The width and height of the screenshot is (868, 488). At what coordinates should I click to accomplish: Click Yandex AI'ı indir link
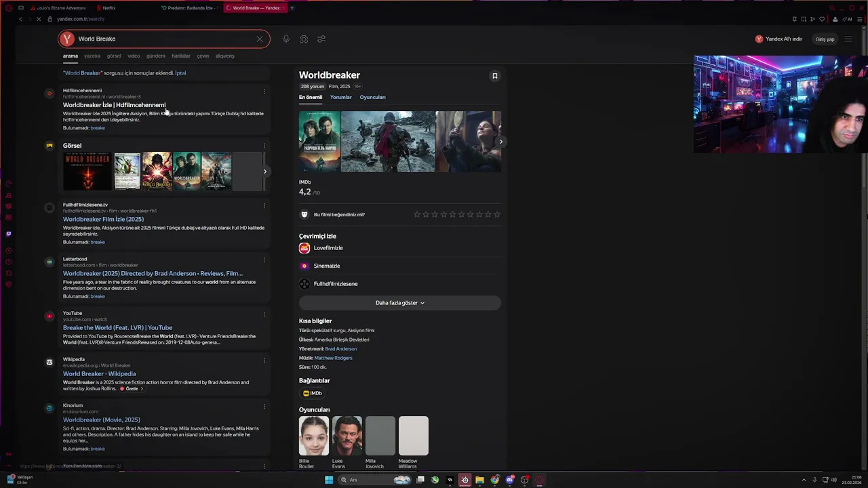778,39
